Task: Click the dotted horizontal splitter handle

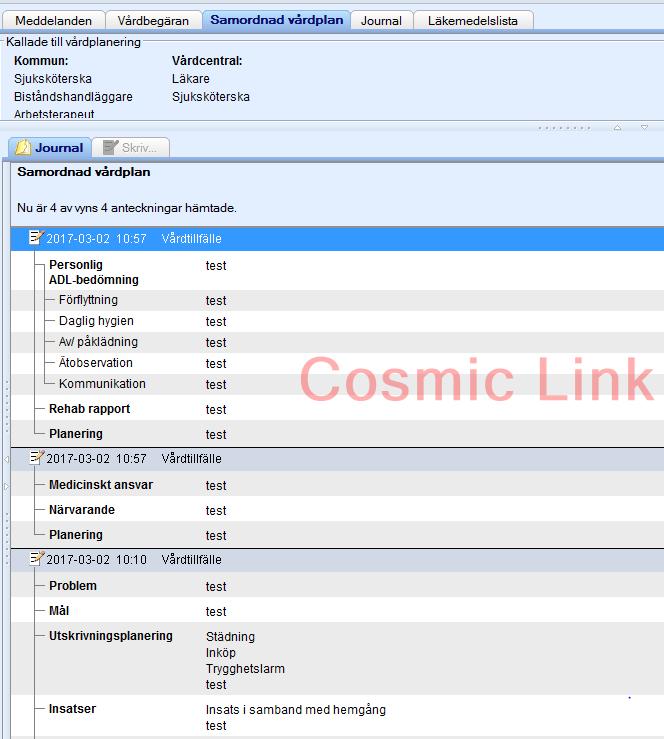Action: point(564,128)
